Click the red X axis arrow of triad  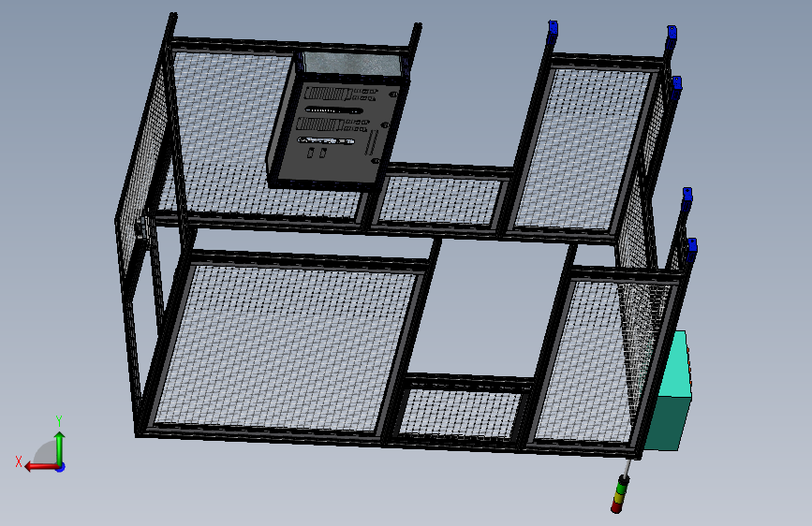point(41,466)
